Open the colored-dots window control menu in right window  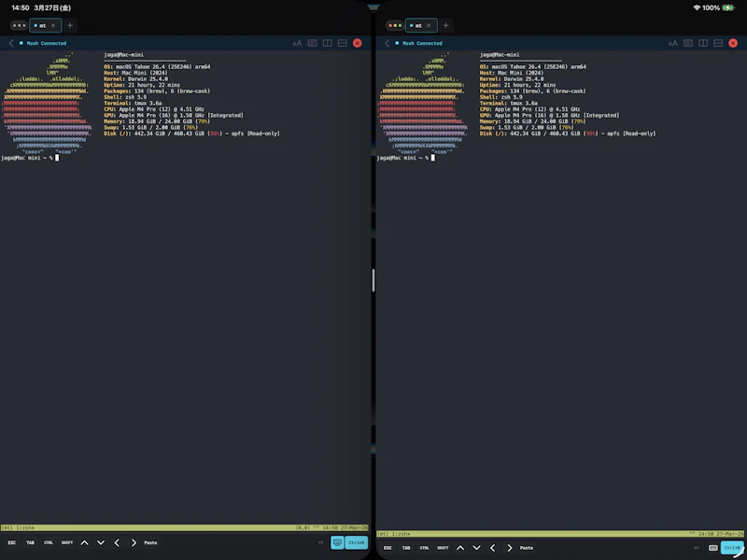(395, 26)
